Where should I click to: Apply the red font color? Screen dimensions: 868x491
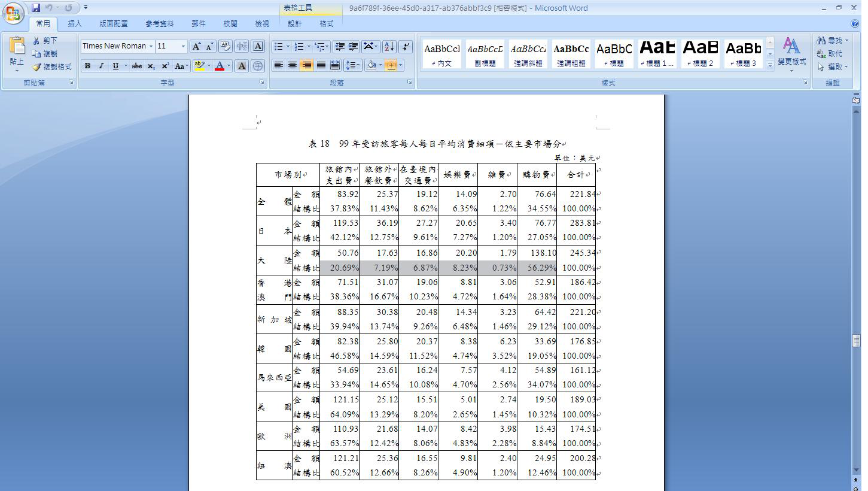[x=220, y=66]
